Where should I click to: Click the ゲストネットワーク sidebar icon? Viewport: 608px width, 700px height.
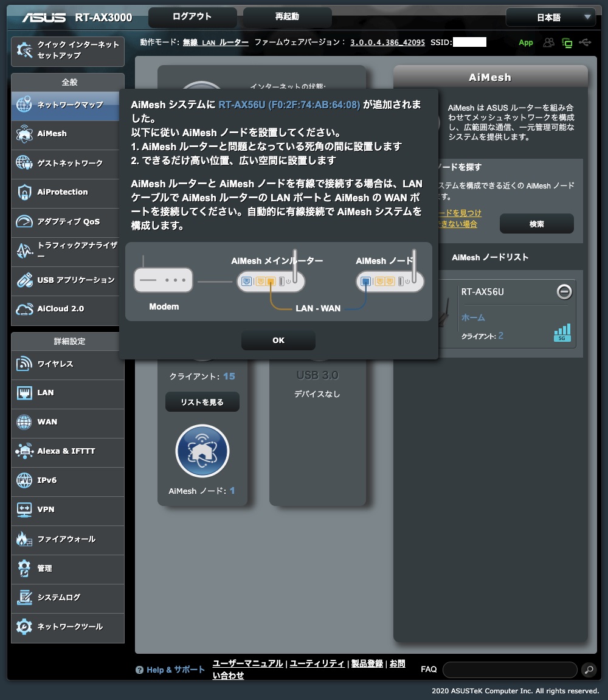tap(24, 163)
